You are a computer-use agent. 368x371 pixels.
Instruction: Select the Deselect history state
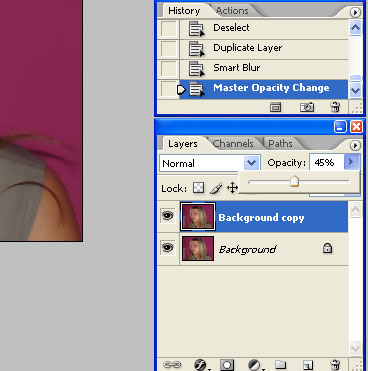click(x=264, y=29)
